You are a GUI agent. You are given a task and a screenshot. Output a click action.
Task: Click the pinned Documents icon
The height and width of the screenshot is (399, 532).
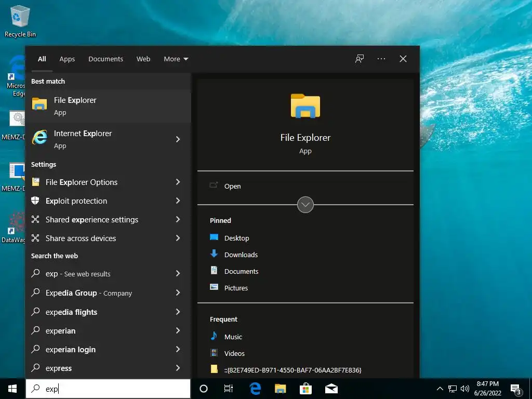(214, 270)
